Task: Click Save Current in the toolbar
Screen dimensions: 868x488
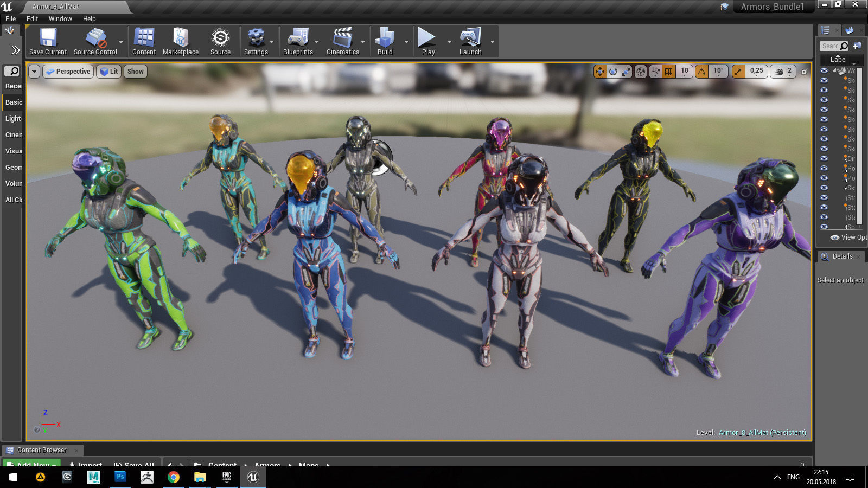Action: point(48,41)
